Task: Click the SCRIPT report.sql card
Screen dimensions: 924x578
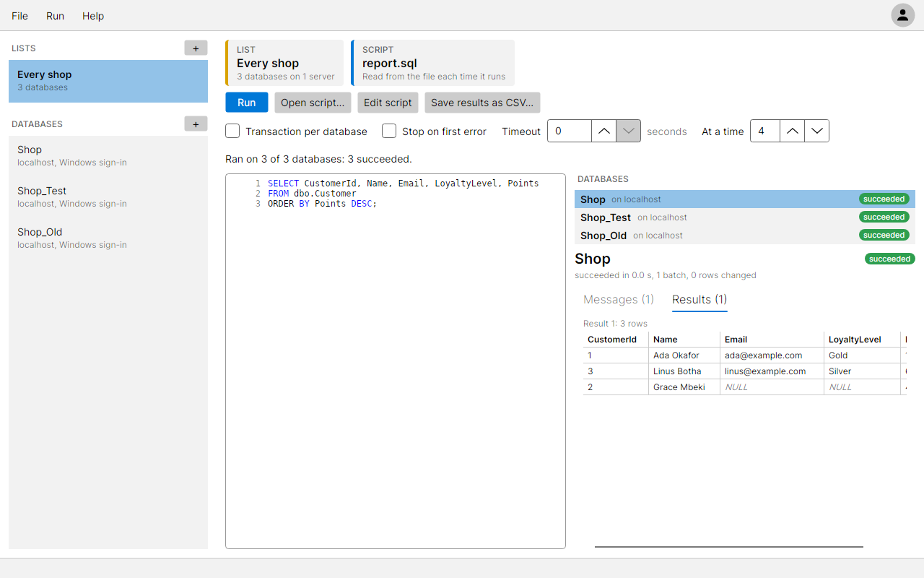Action: click(432, 63)
